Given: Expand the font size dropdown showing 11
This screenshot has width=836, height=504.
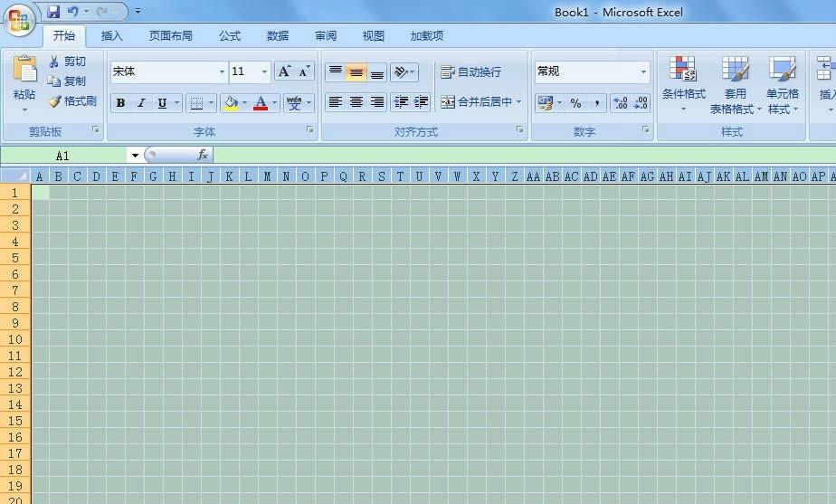Looking at the screenshot, I should coord(264,71).
